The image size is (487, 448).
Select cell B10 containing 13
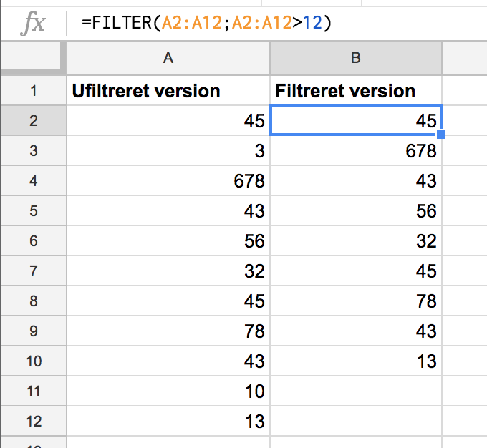[x=356, y=361]
